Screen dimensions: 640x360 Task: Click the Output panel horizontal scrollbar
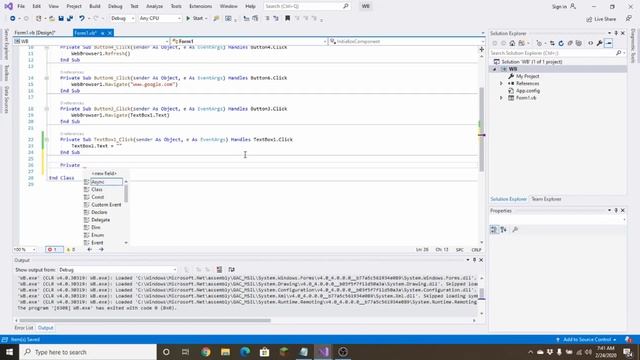[145, 320]
